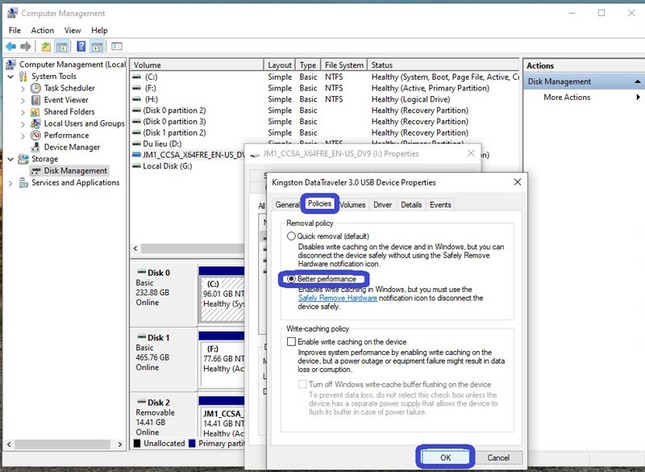Screen dimensions: 645x472
Task: Collapse the Storage tree node
Action: tap(11, 159)
